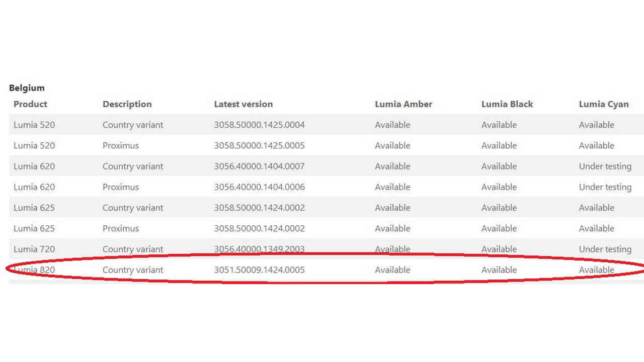The width and height of the screenshot is (644, 362).
Task: Select the Belgium heading
Action: [26, 88]
